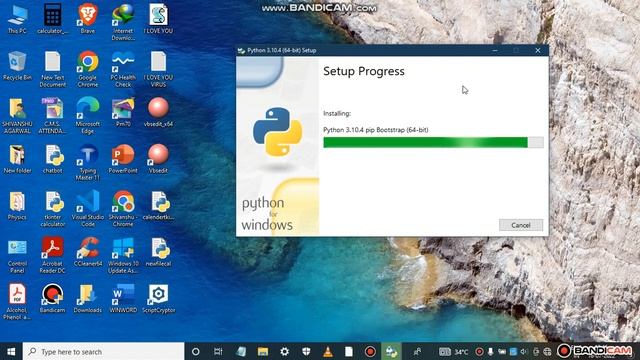Open Cortana circle on taskbar
This screenshot has width=640, height=360.
pyautogui.click(x=196, y=351)
